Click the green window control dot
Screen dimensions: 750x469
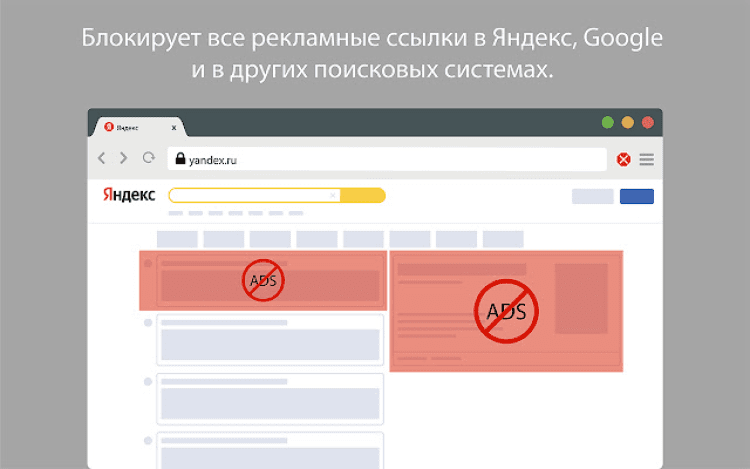click(607, 123)
